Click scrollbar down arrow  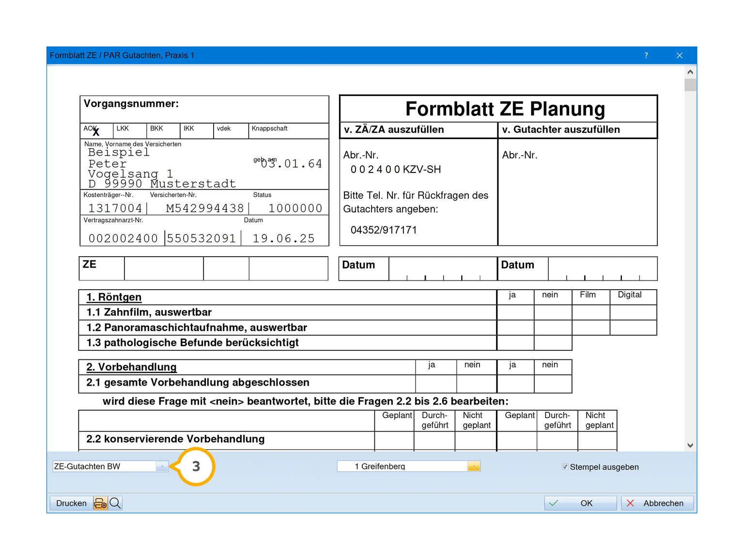point(690,445)
